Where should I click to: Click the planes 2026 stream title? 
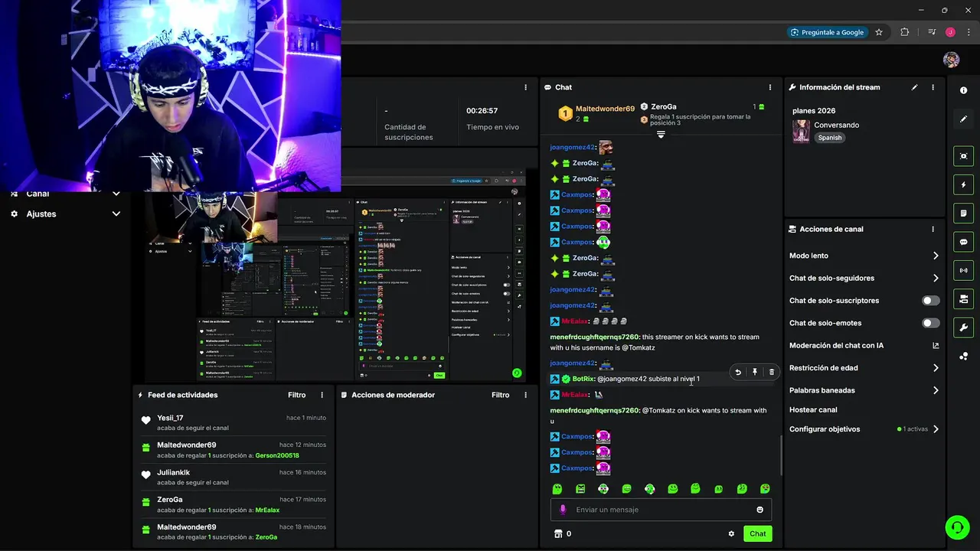tap(814, 111)
